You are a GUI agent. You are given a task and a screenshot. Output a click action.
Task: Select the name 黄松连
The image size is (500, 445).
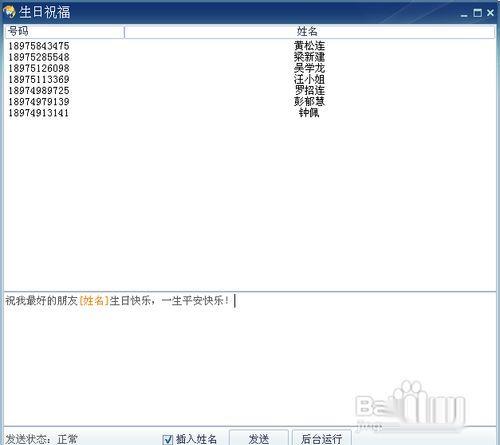pos(309,46)
